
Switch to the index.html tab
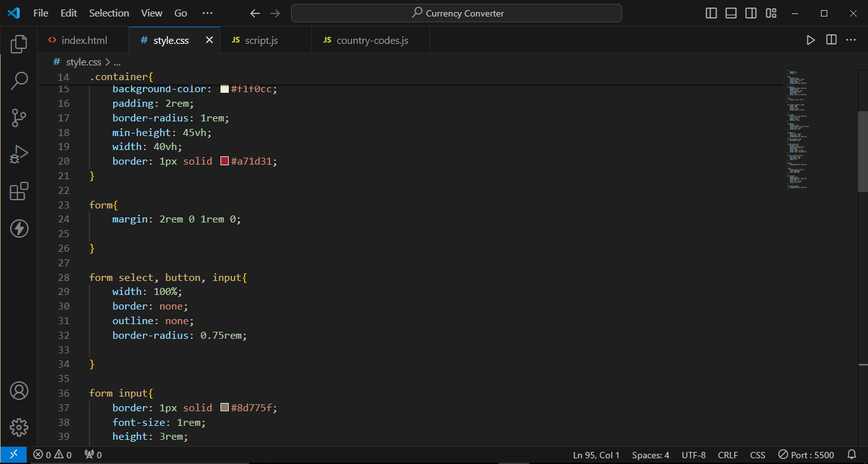click(x=83, y=40)
